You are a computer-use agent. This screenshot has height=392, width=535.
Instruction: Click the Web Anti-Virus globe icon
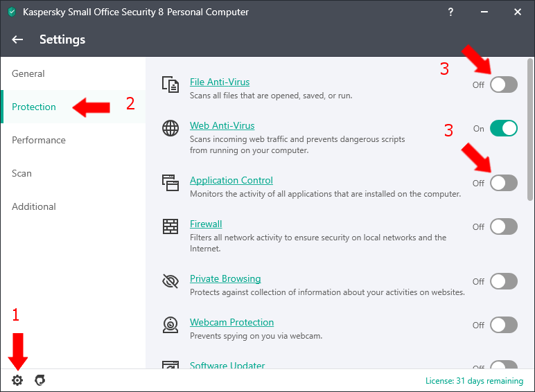[x=170, y=128]
